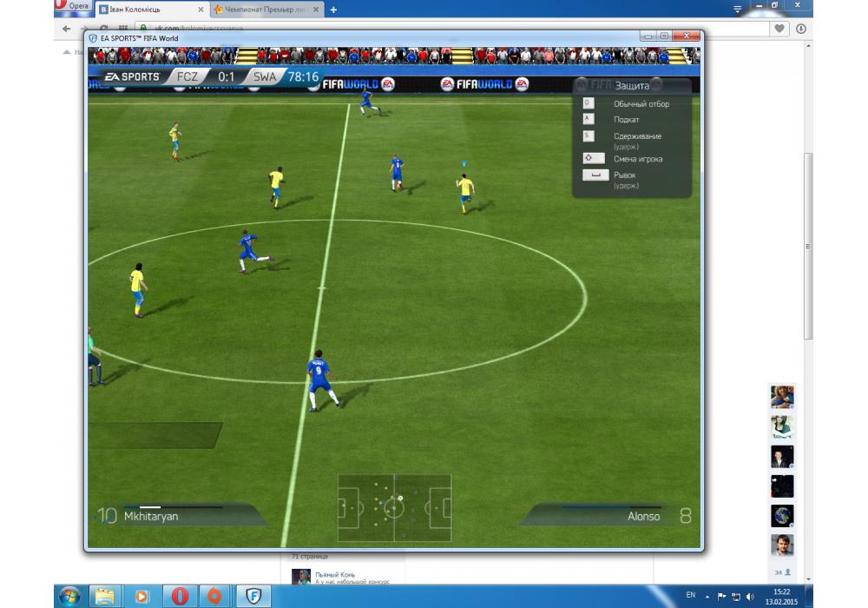This screenshot has height=608, width=868.
Task: Select FIFA World shield taskbar icon
Action: coord(253,597)
